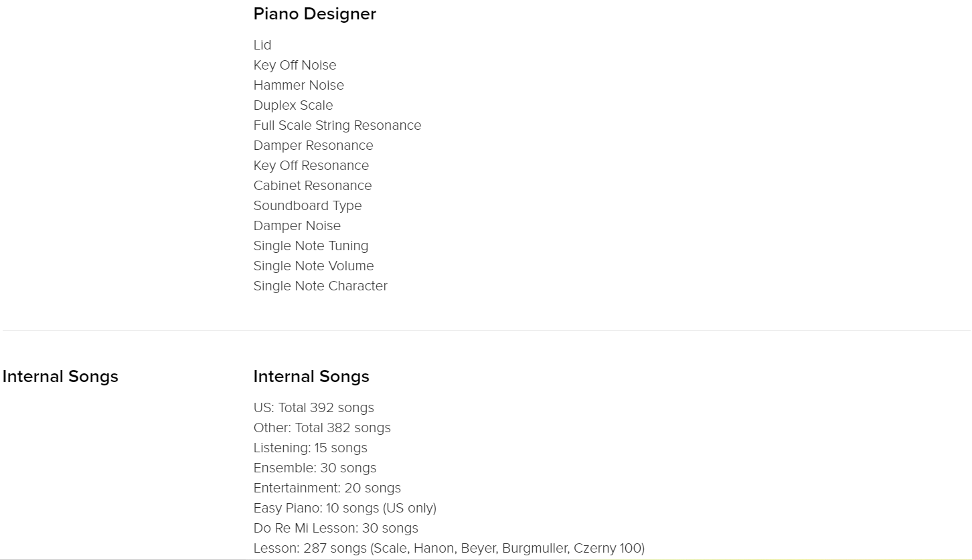
Task: Click US: Total 392 songs line
Action: pyautogui.click(x=314, y=407)
